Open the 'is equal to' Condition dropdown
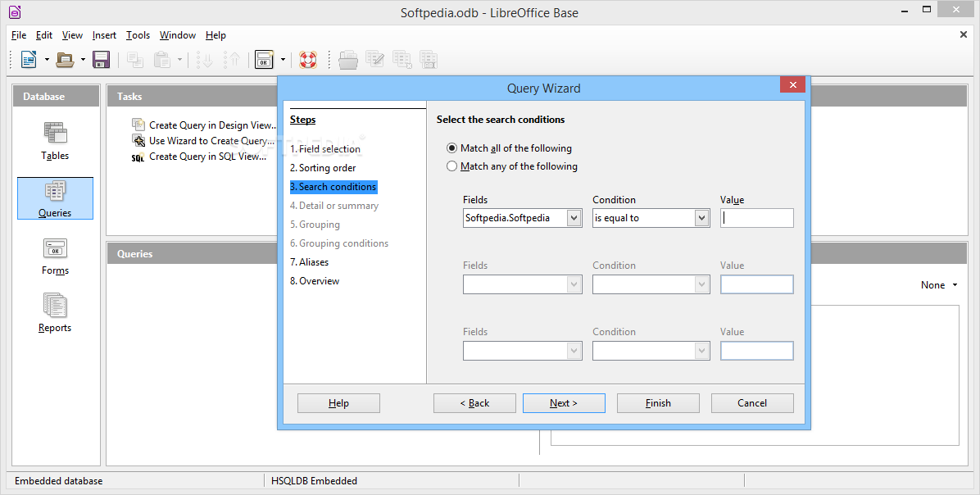The width and height of the screenshot is (980, 495). [701, 218]
